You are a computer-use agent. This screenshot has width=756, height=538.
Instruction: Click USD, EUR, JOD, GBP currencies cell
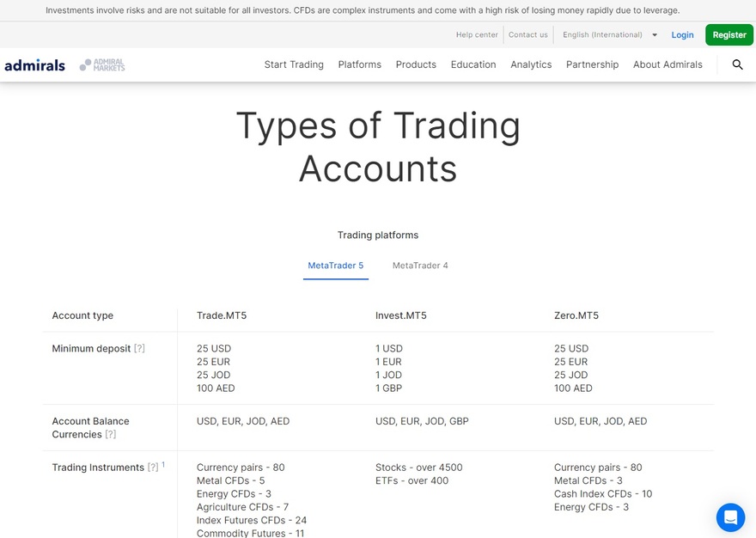click(x=422, y=421)
